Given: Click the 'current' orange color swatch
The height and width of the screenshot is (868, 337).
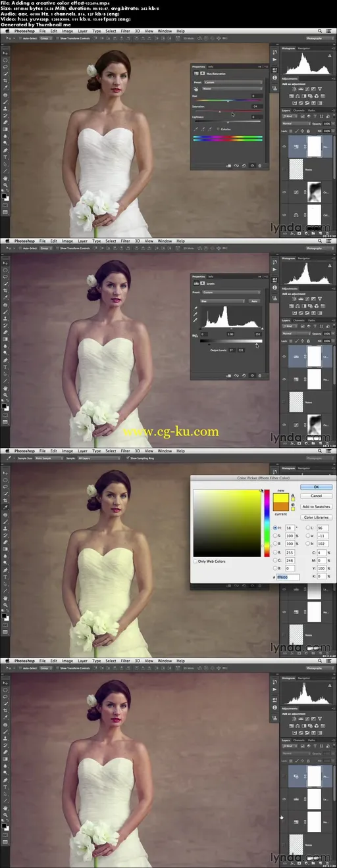Looking at the screenshot, I should coord(281,506).
